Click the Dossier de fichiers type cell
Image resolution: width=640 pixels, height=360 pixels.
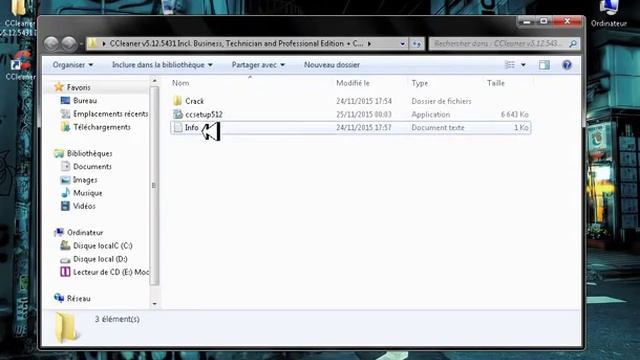click(441, 101)
